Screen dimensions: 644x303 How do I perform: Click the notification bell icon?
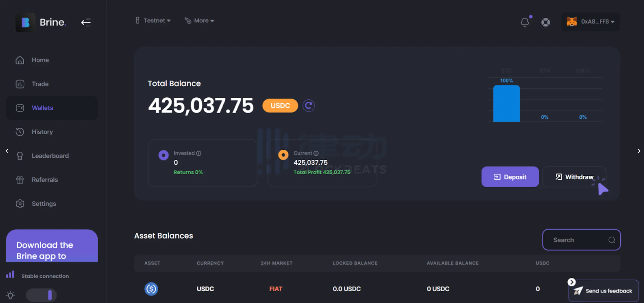(525, 22)
